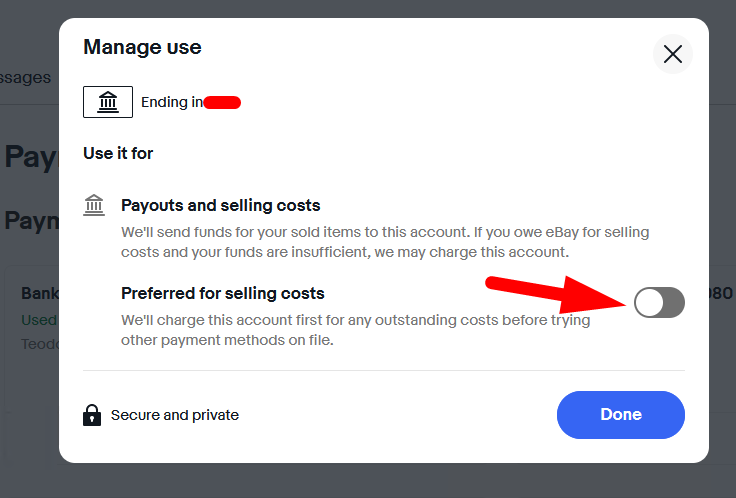The height and width of the screenshot is (498, 736).
Task: Click the Manage use dialog title
Action: pos(142,47)
